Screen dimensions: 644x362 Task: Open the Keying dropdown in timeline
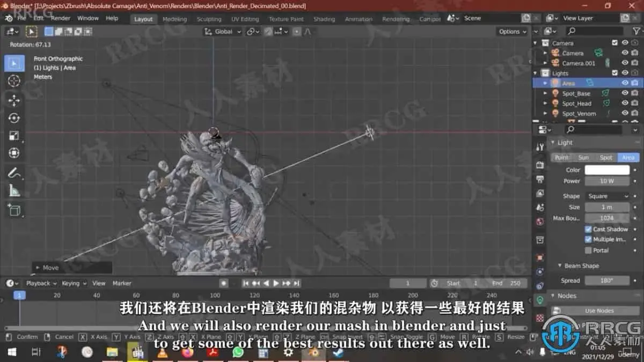(x=73, y=283)
